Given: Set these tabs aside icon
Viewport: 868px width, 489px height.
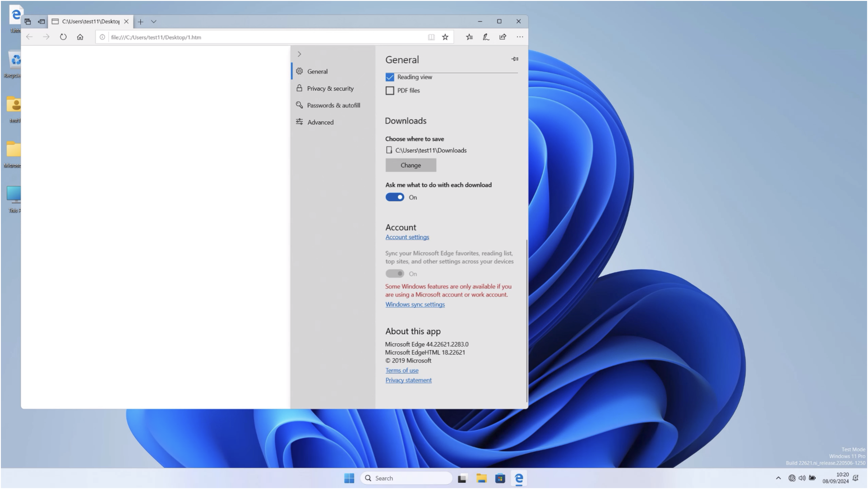Looking at the screenshot, I should [41, 21].
